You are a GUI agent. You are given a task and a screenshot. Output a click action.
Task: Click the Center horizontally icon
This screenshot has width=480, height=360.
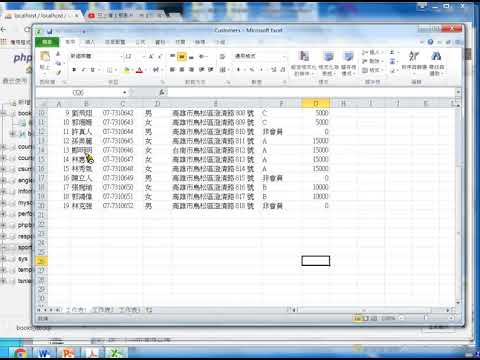click(x=182, y=69)
